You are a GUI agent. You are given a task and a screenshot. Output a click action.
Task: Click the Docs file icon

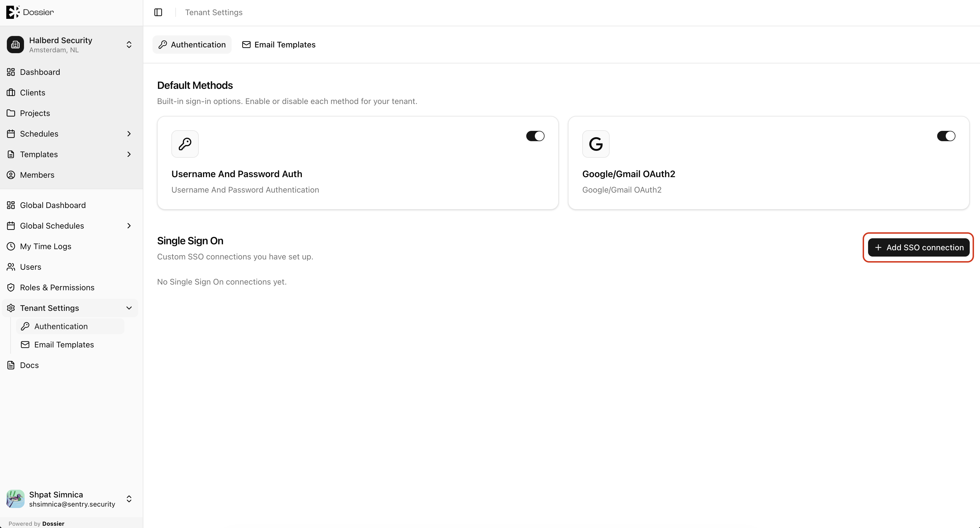[11, 365]
